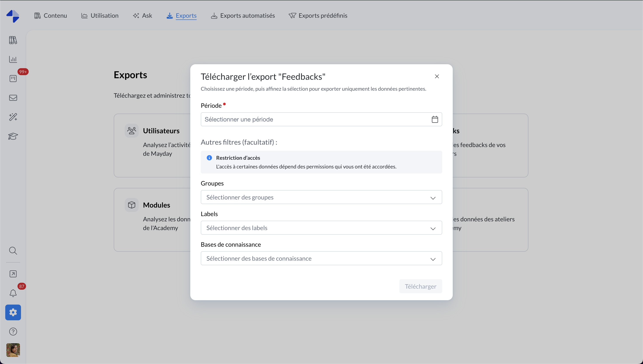Expand the Bases de connaissance dropdown
Screen dimensions: 643x364
pos(321,258)
